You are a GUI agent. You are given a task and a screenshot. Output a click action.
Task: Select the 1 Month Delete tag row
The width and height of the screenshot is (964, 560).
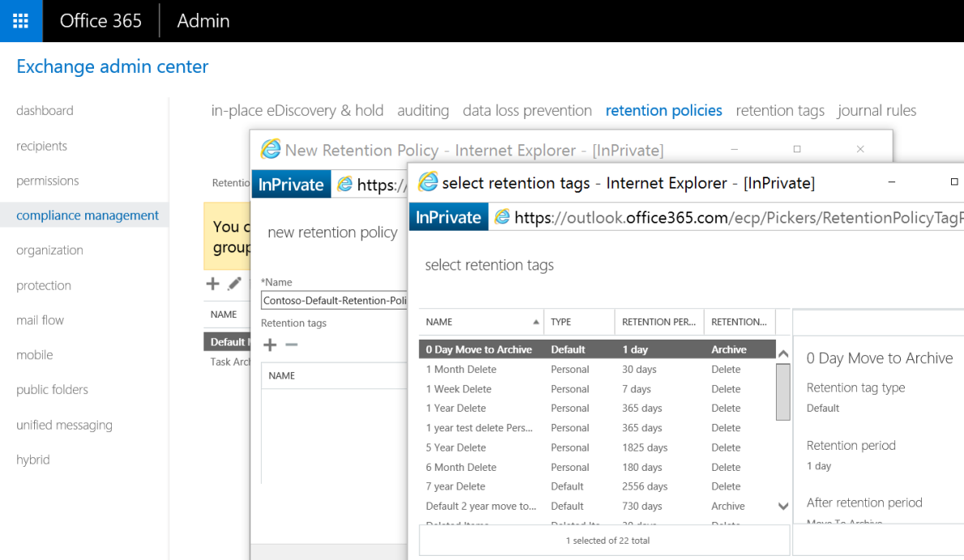coord(461,370)
